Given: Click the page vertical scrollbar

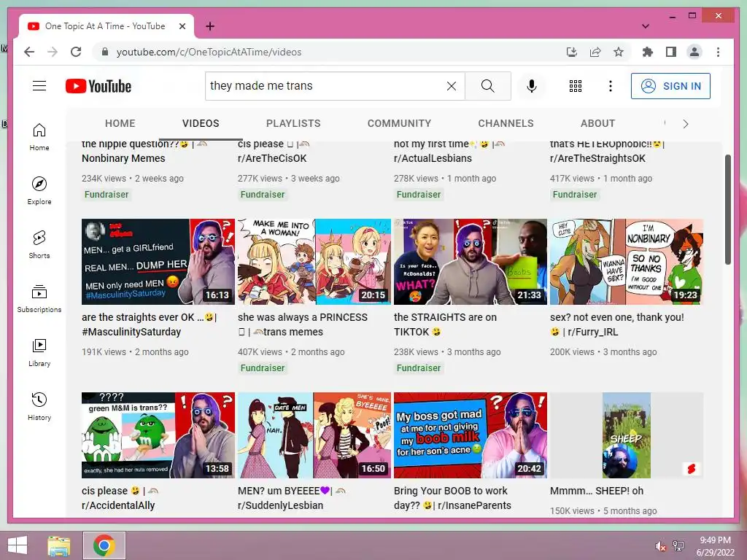Looking at the screenshot, I should point(727,209).
